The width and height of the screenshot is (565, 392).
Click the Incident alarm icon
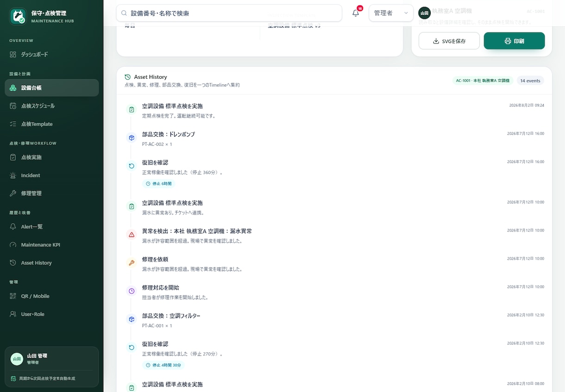[x=13, y=175]
